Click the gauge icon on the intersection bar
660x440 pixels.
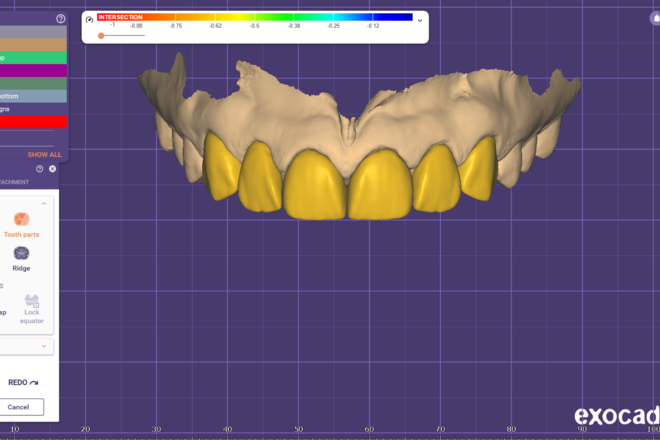[x=89, y=20]
